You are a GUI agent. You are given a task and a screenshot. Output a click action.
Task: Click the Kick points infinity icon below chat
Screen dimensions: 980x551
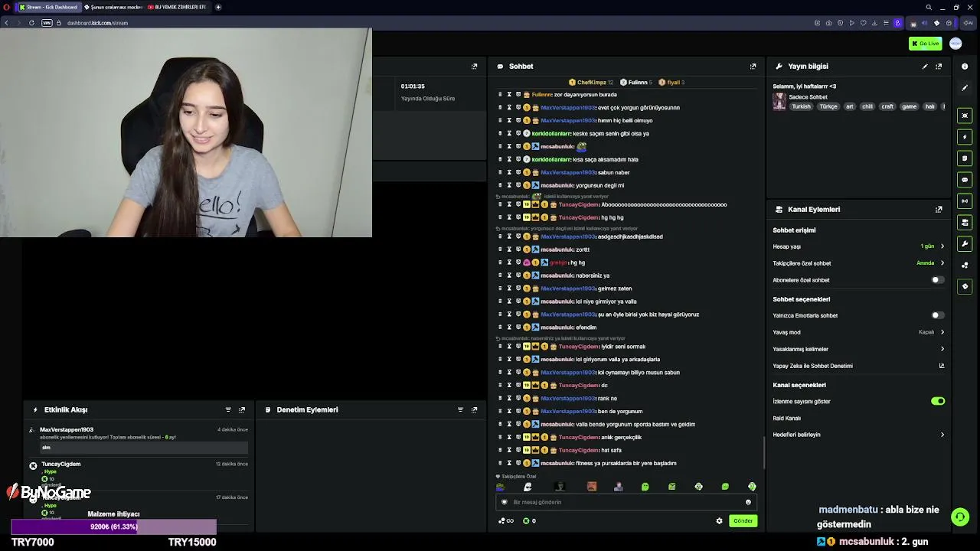click(506, 521)
